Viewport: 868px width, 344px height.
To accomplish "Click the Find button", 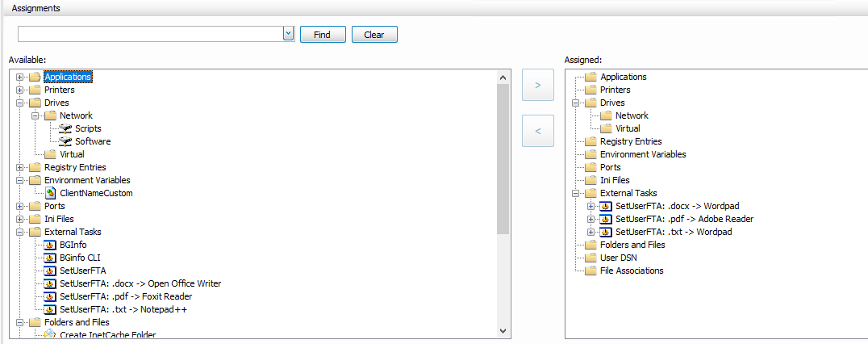I will 323,35.
